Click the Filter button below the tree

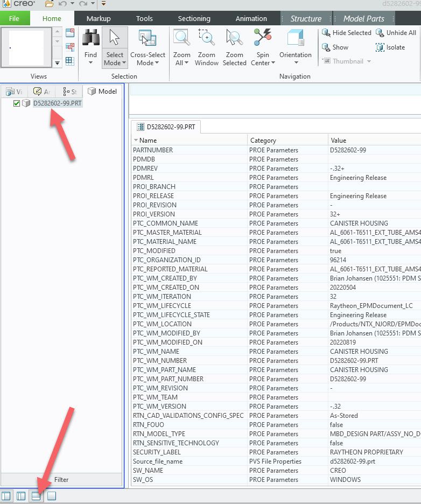tap(61, 480)
